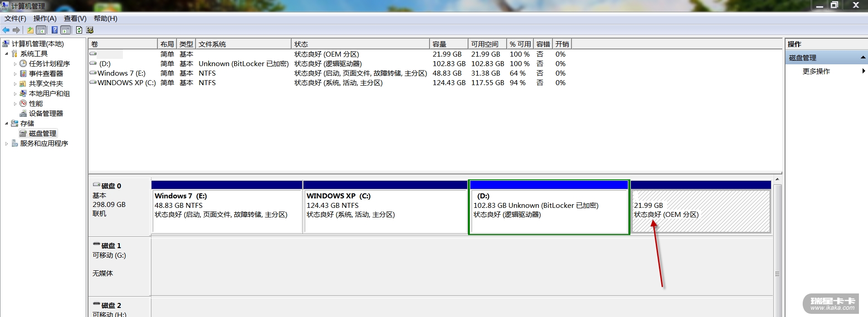Expand the 性能 node
This screenshot has height=317, width=868.
[x=15, y=104]
